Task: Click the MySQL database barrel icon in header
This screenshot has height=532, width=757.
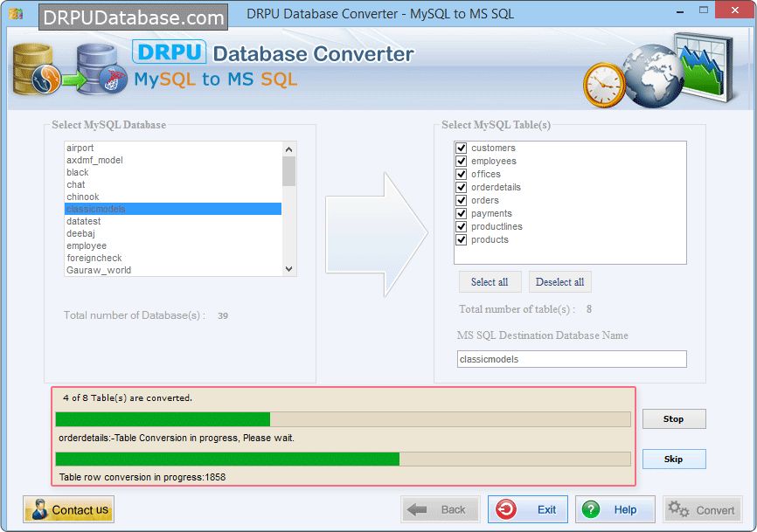Action: 35,69
